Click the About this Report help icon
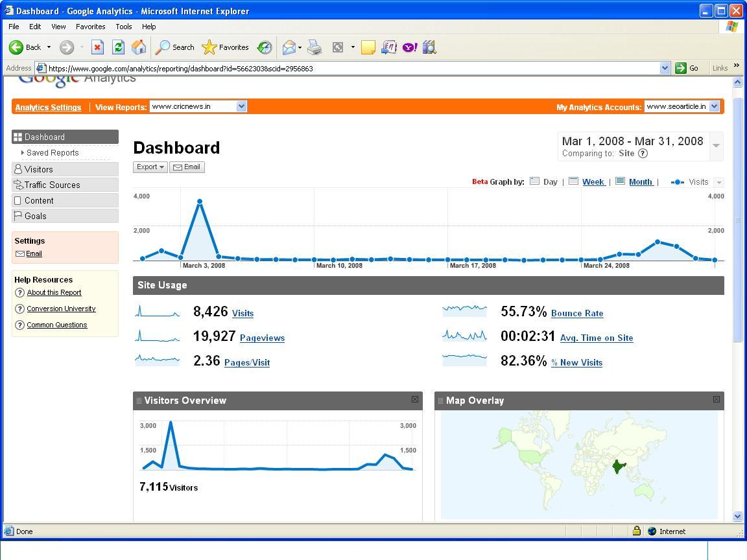 coord(19,292)
